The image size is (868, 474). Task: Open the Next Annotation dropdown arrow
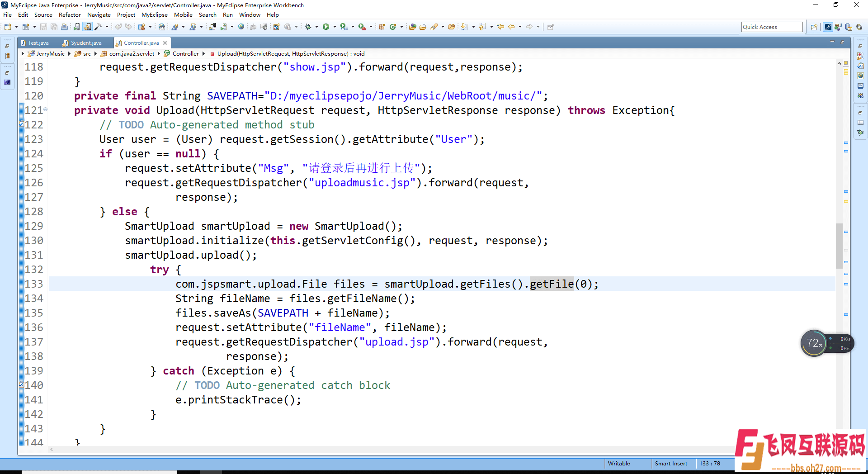[x=473, y=27]
